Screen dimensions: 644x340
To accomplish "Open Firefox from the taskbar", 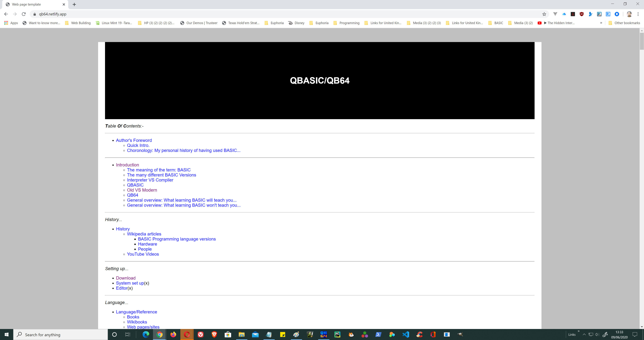I will click(x=173, y=334).
